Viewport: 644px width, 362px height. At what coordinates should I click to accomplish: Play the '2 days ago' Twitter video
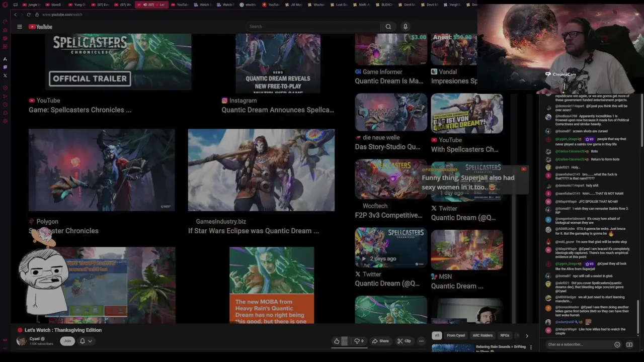click(x=391, y=246)
